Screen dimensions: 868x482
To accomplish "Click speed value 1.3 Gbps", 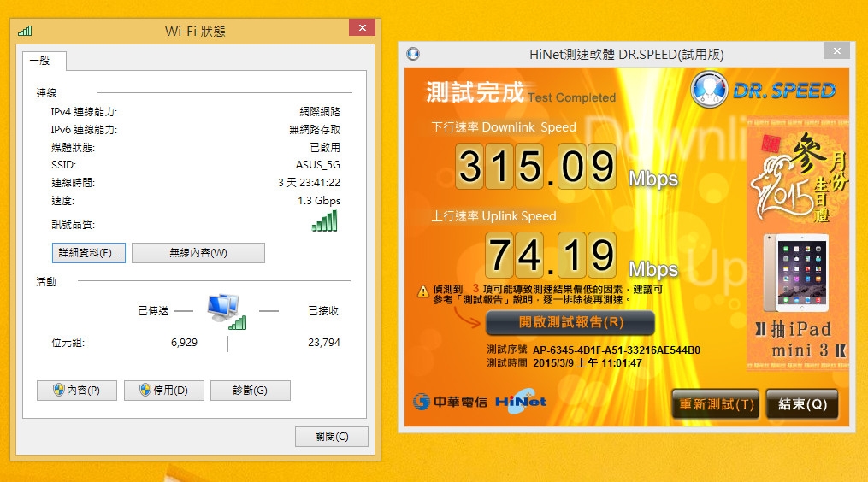I will coord(319,200).
